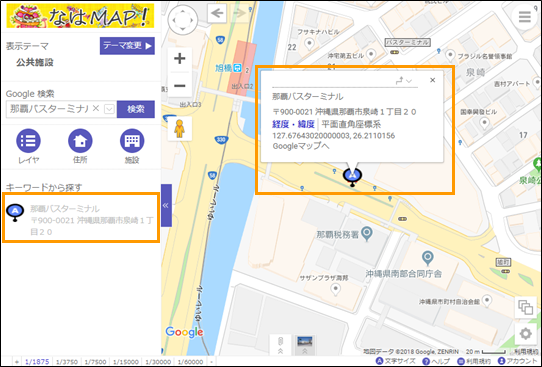Click the scale bar plus button

point(17,362)
